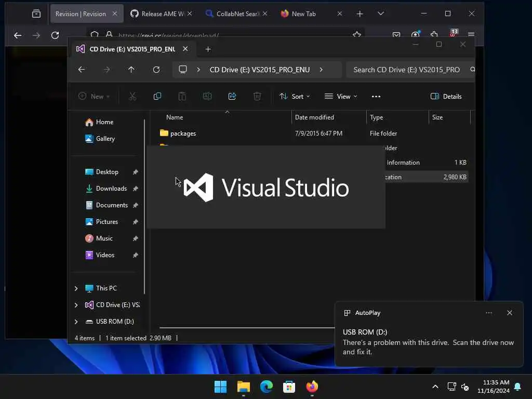Screen dimensions: 532x399
Task: Unpin Desktop using its pin icon
Action: pos(136,172)
